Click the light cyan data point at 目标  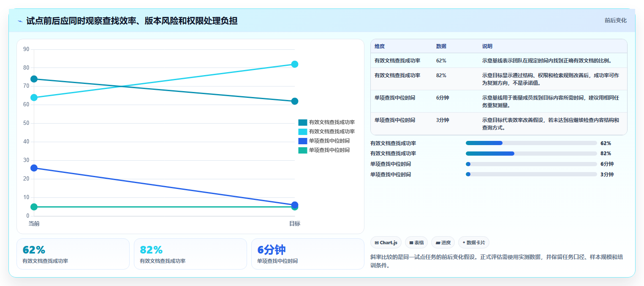pyautogui.click(x=295, y=64)
